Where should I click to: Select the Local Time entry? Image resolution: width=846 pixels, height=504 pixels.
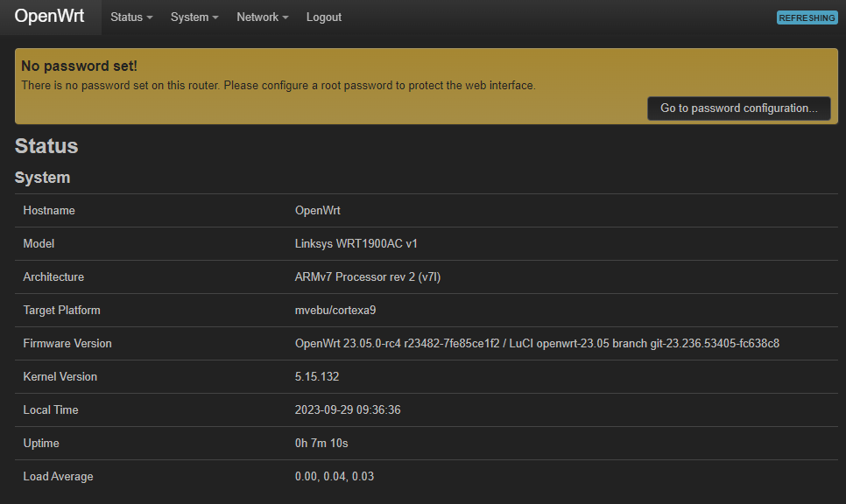tap(346, 409)
